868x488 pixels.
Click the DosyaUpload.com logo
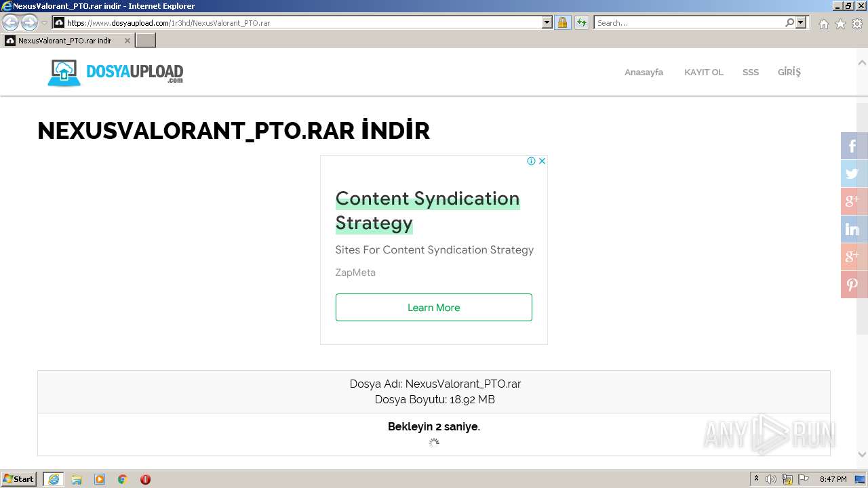[115, 73]
